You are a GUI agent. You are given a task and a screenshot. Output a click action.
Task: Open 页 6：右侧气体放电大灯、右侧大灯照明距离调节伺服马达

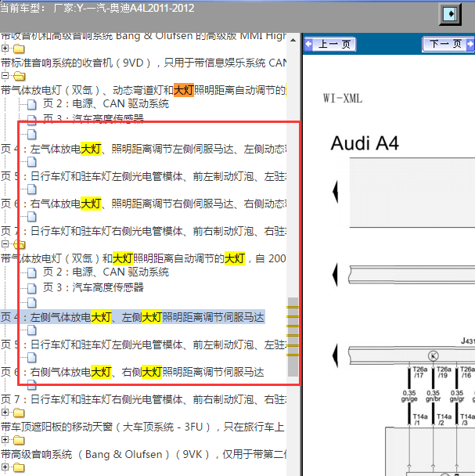(x=132, y=372)
